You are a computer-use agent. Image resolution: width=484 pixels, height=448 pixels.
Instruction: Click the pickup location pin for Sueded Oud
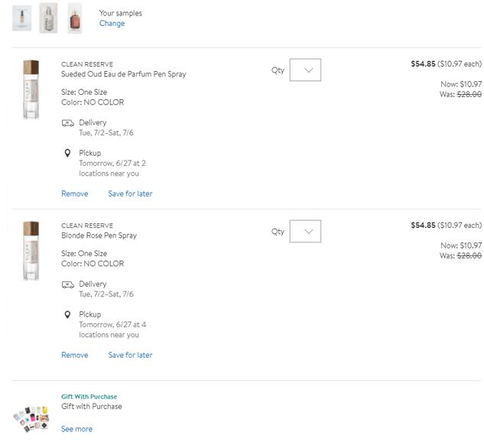pyautogui.click(x=67, y=153)
